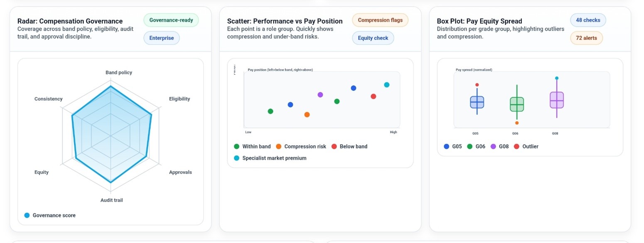Click the Enterprise badge

tap(162, 38)
